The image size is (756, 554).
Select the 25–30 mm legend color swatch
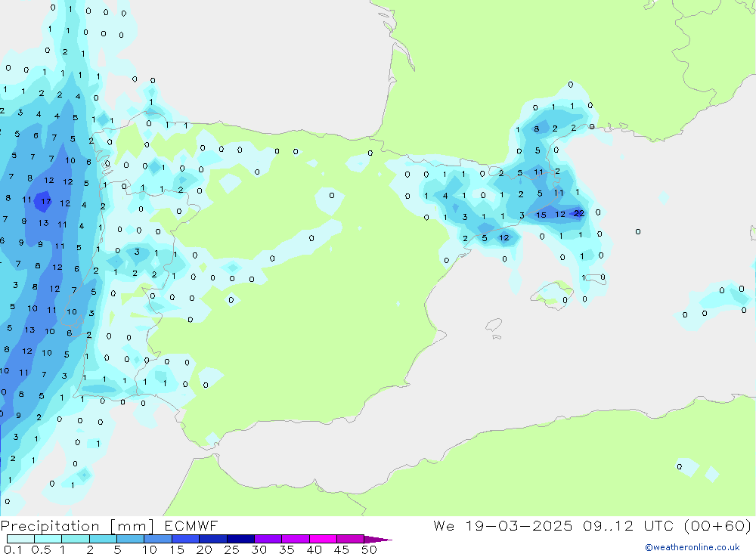click(240, 539)
